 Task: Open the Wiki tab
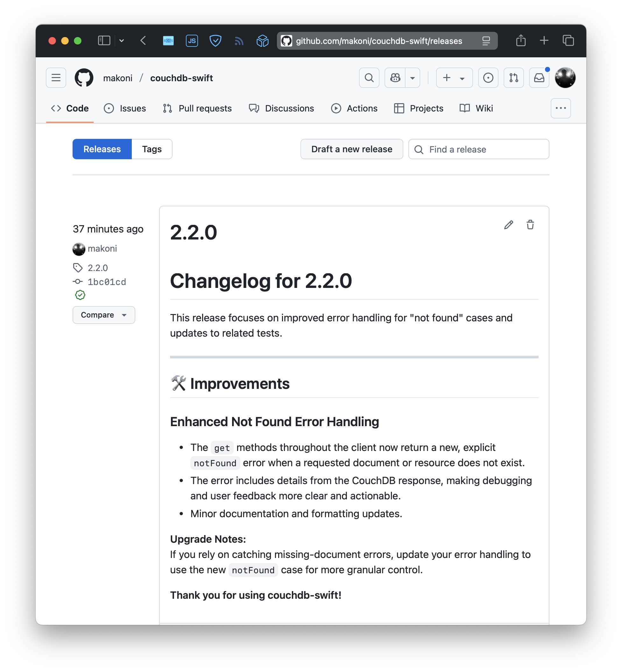click(476, 108)
